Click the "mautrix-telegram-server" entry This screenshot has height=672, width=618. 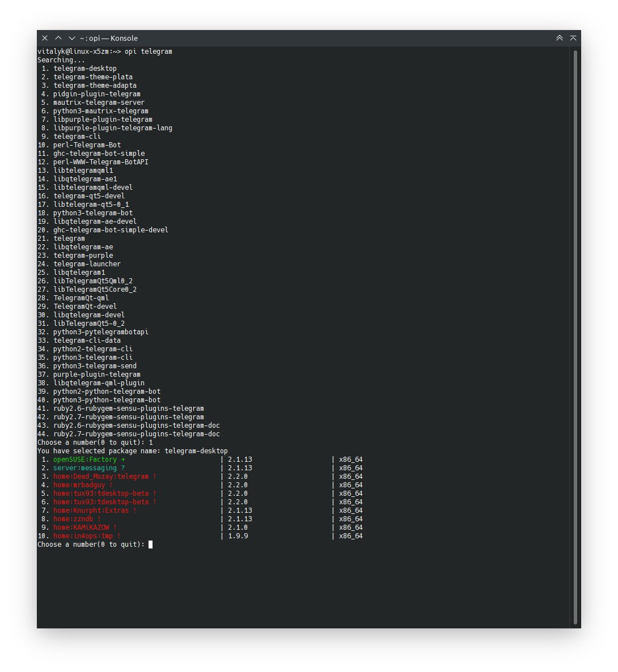pyautogui.click(x=99, y=103)
